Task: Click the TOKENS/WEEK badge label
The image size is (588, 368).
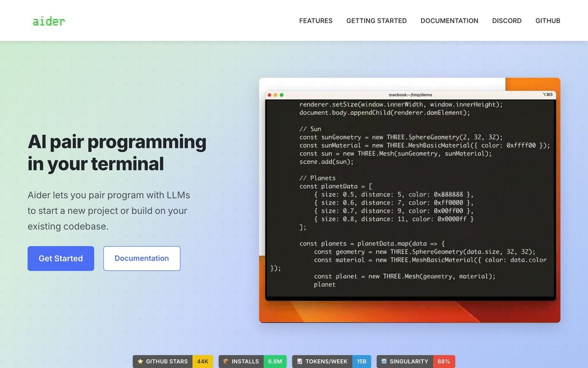Action: 326,362
